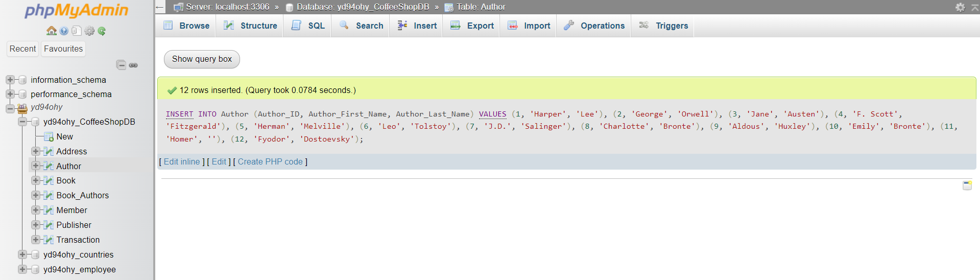
Task: Expand the Author table node
Action: [x=35, y=166]
